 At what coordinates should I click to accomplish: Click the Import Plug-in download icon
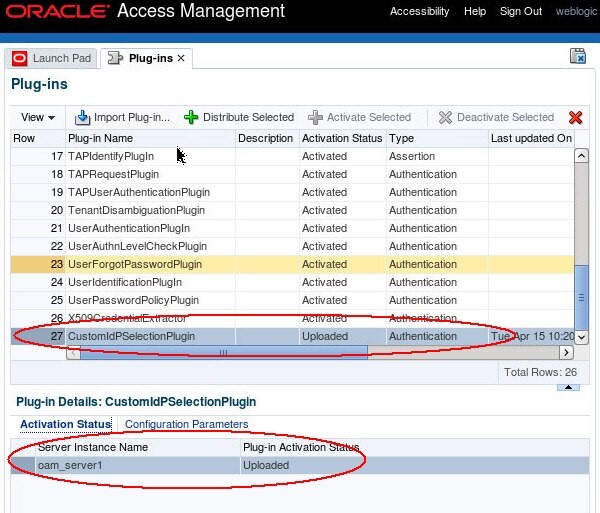point(82,117)
